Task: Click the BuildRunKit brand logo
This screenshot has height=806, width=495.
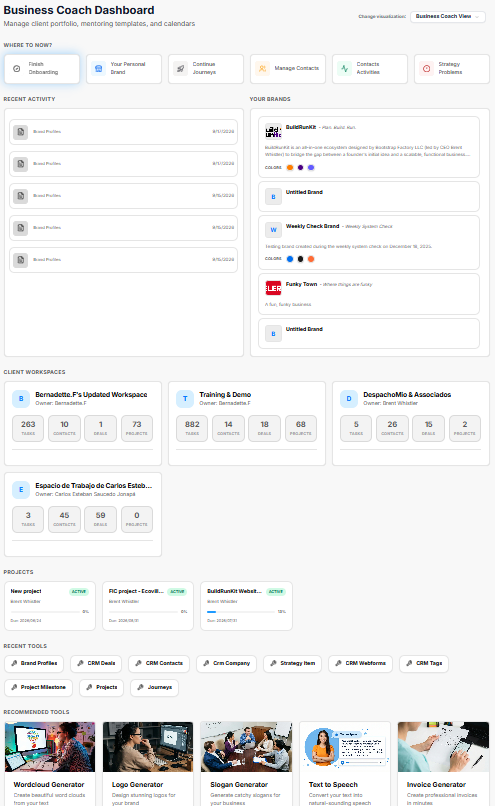Action: (x=273, y=132)
